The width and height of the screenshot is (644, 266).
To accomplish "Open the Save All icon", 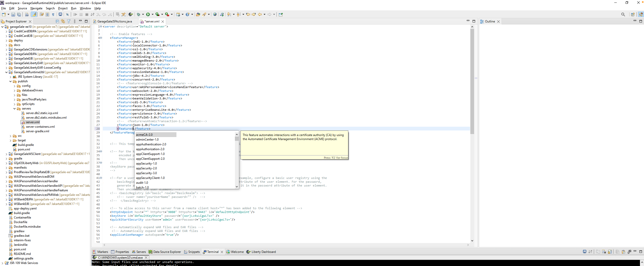I will pyautogui.click(x=19, y=14).
